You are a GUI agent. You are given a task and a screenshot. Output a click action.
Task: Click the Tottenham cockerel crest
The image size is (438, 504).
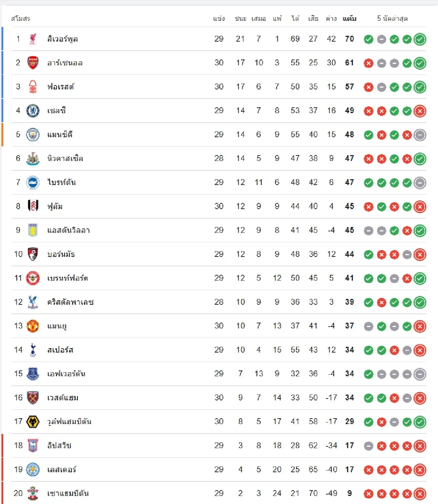33,350
